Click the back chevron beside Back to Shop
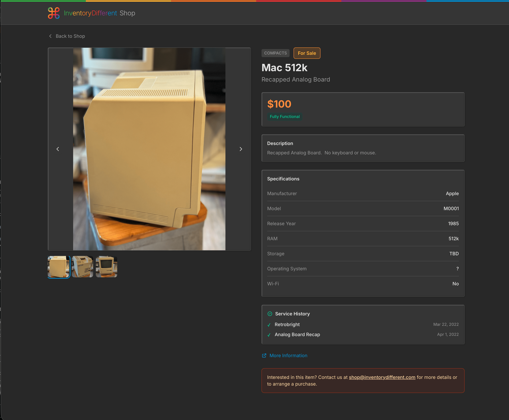This screenshot has height=420, width=509. point(50,36)
